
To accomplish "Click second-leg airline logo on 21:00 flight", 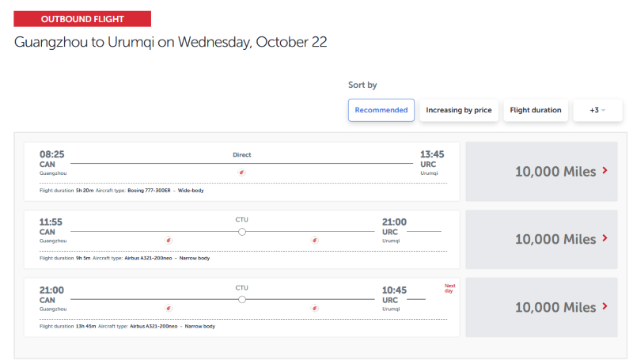I will (314, 309).
